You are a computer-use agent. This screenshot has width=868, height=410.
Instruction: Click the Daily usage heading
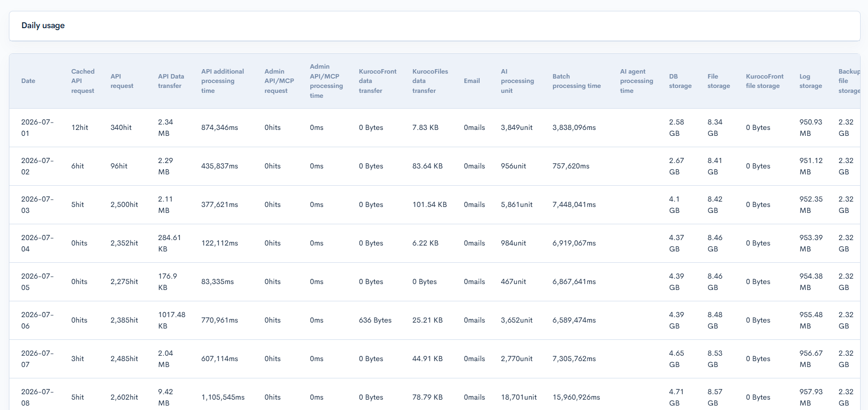[43, 26]
